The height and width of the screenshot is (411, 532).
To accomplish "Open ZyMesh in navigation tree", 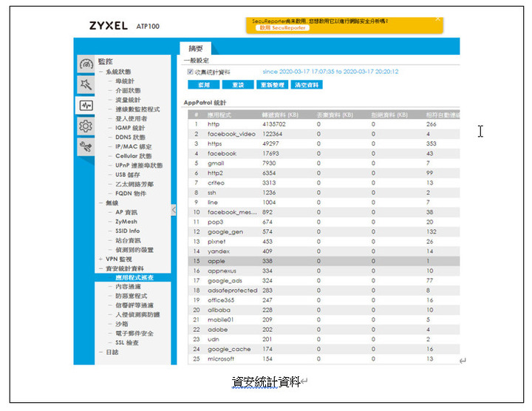I will [126, 222].
